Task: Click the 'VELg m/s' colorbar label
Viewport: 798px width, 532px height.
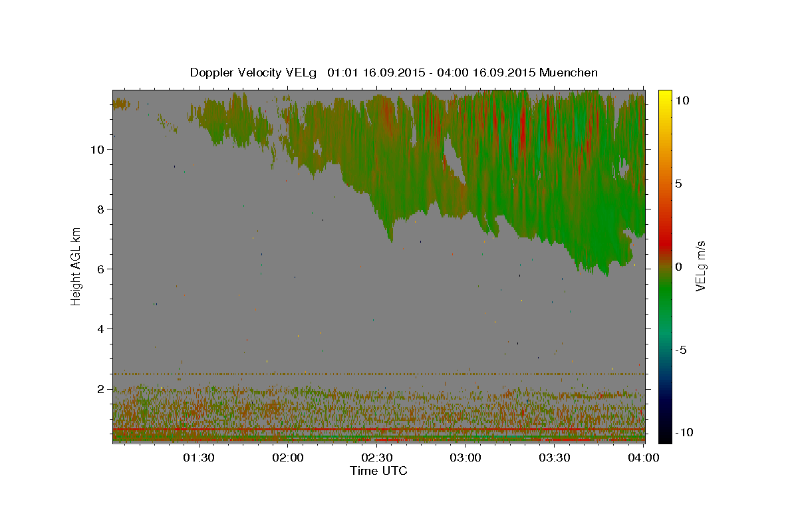Action: pos(700,265)
